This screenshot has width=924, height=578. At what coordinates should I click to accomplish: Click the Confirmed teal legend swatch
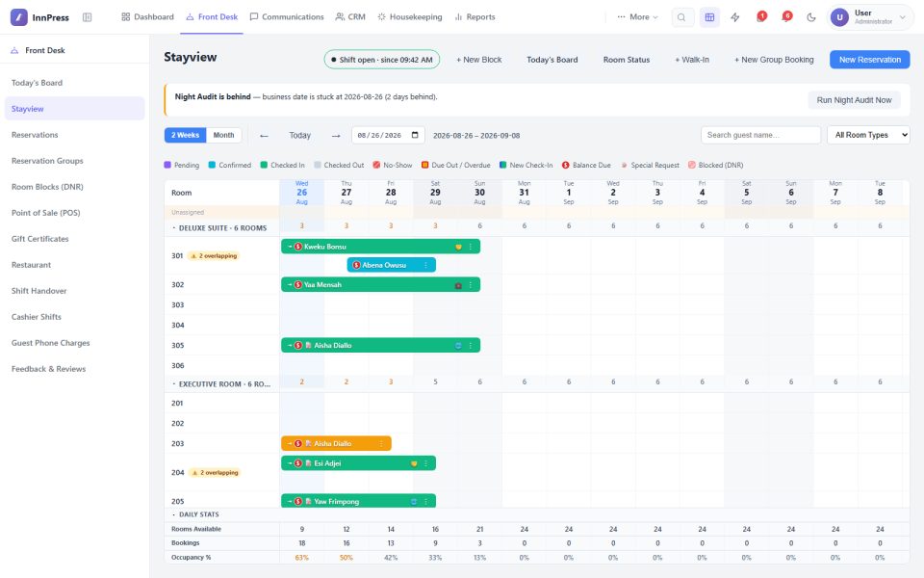(212, 165)
